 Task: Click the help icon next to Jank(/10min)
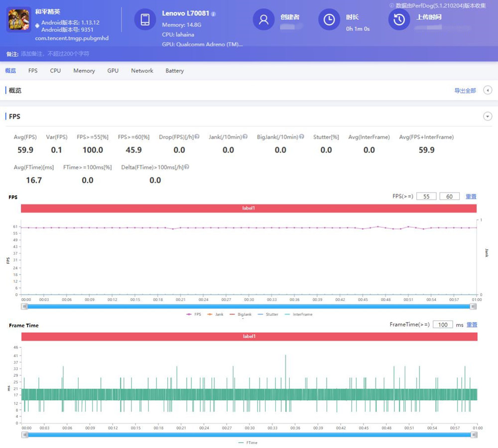(245, 136)
